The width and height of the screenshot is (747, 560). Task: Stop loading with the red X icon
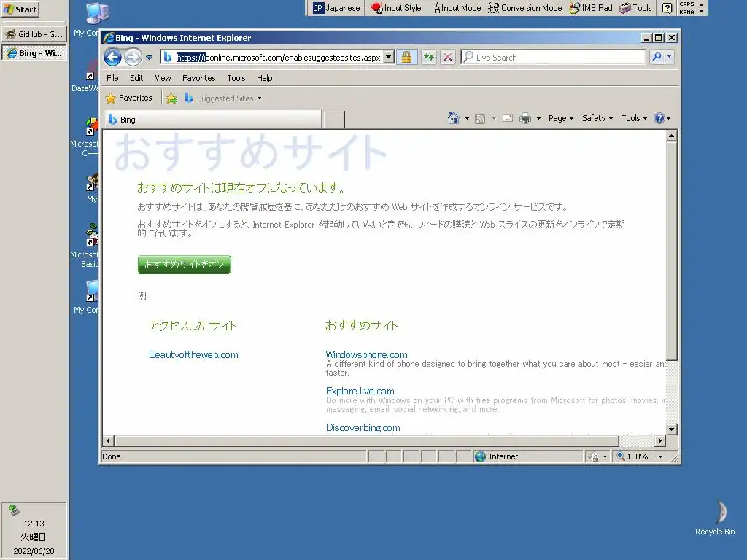pyautogui.click(x=448, y=57)
